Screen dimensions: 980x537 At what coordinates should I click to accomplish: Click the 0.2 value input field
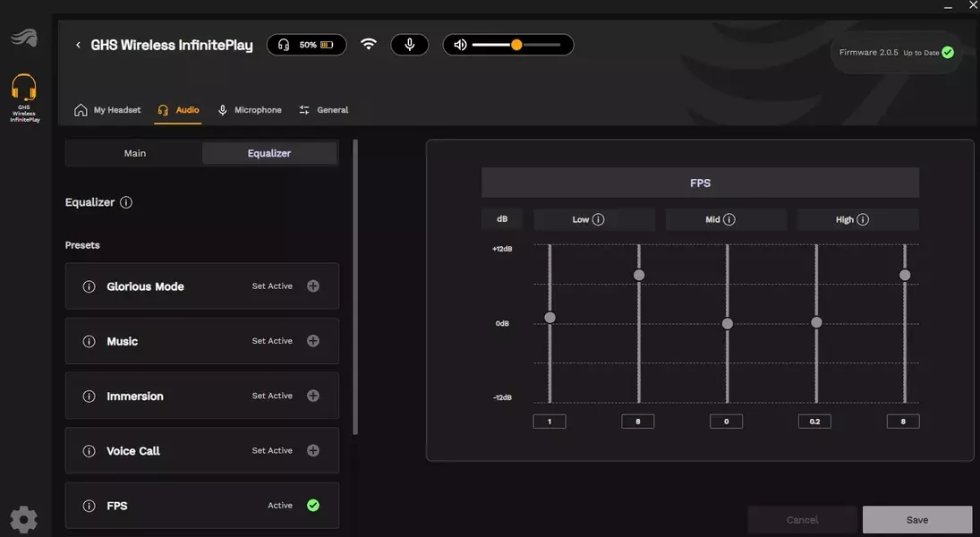tap(814, 422)
